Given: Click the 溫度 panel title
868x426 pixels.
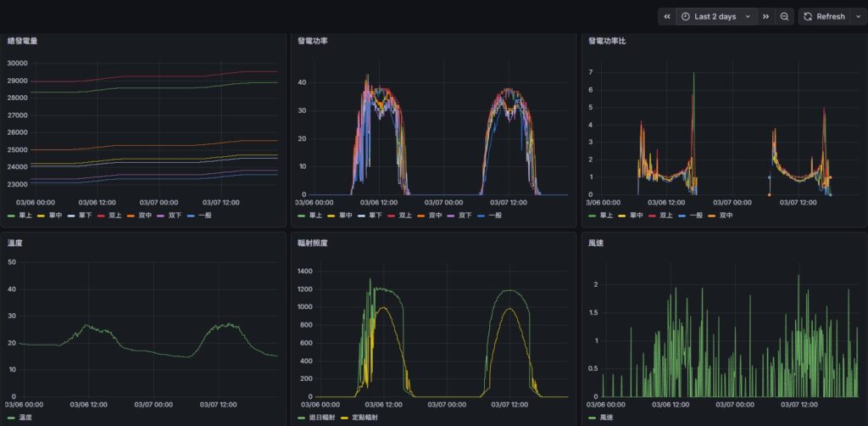Looking at the screenshot, I should (14, 243).
